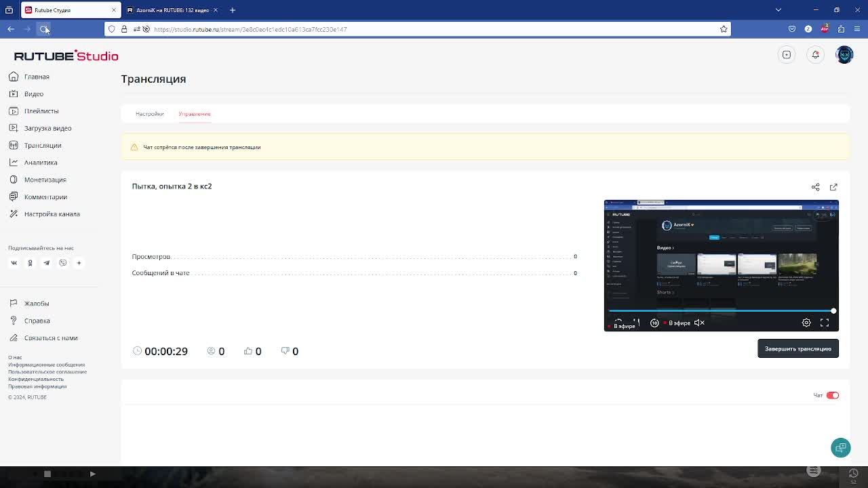This screenshot has width=868, height=488.
Task: Open notifications bell icon
Action: (x=815, y=55)
